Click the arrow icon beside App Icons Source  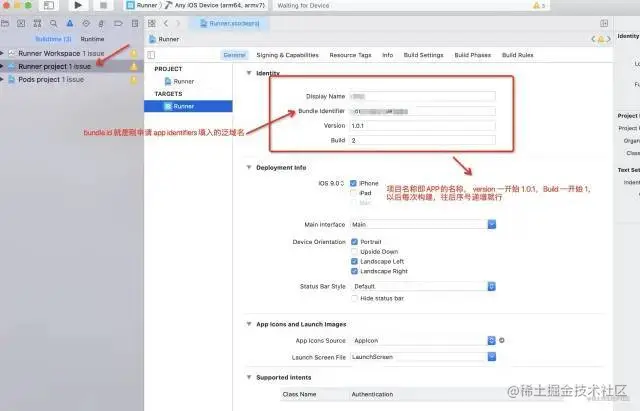click(502, 340)
